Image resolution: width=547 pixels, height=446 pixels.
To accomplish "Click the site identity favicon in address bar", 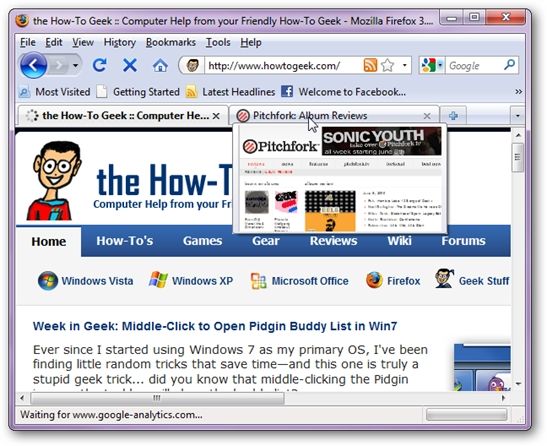I will (x=193, y=65).
